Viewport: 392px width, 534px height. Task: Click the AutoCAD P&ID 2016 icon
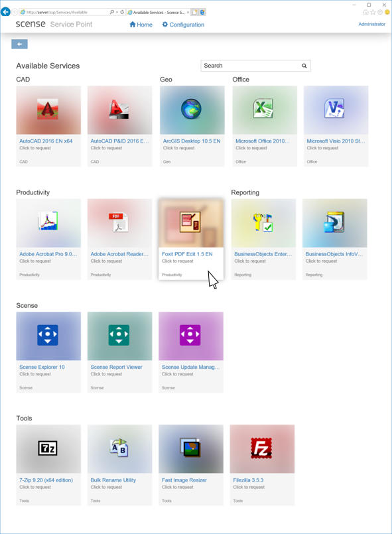[x=119, y=109]
